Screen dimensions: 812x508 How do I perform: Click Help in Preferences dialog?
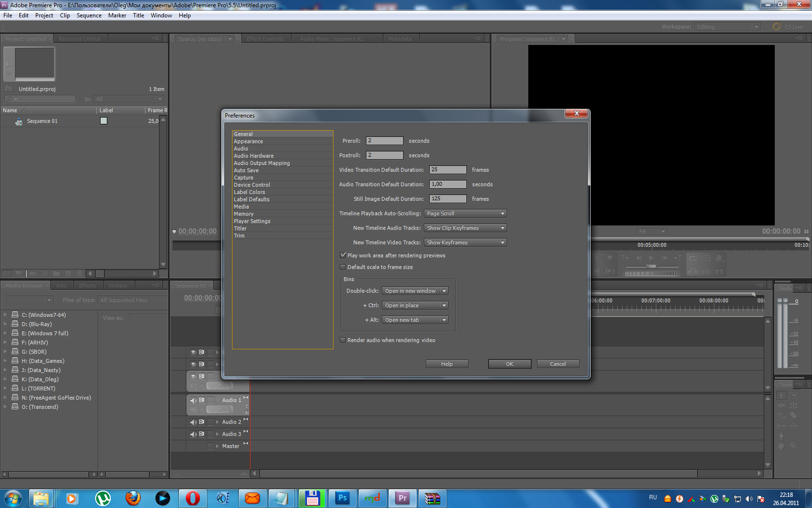447,364
